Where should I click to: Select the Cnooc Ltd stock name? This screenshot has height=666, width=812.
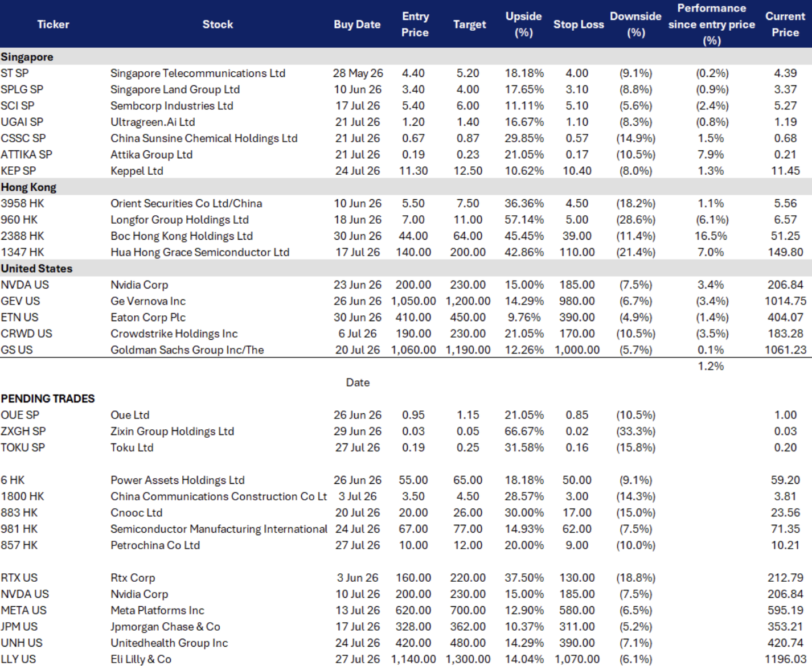(136, 513)
